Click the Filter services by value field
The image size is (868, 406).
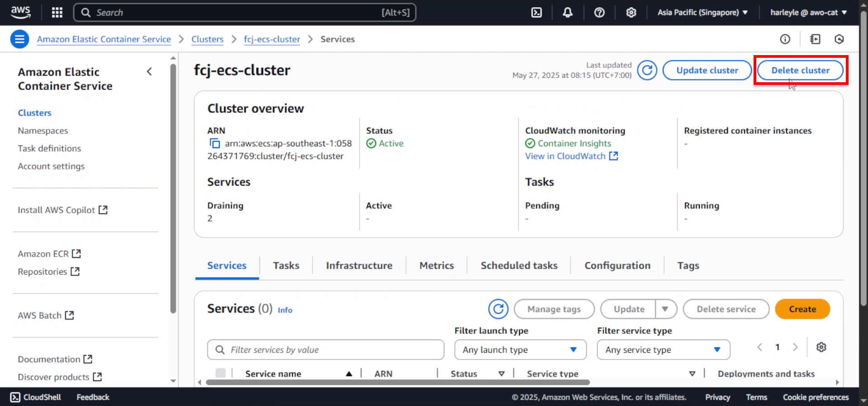pyautogui.click(x=325, y=350)
